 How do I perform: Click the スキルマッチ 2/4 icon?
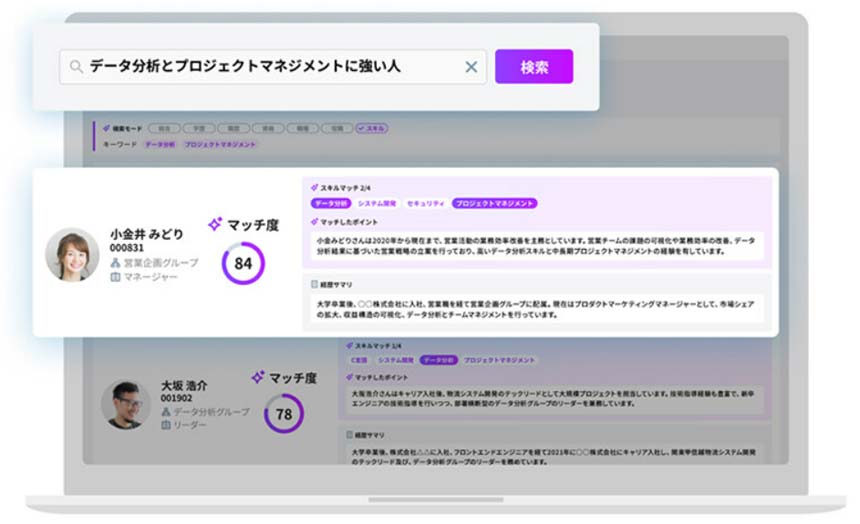coord(314,188)
